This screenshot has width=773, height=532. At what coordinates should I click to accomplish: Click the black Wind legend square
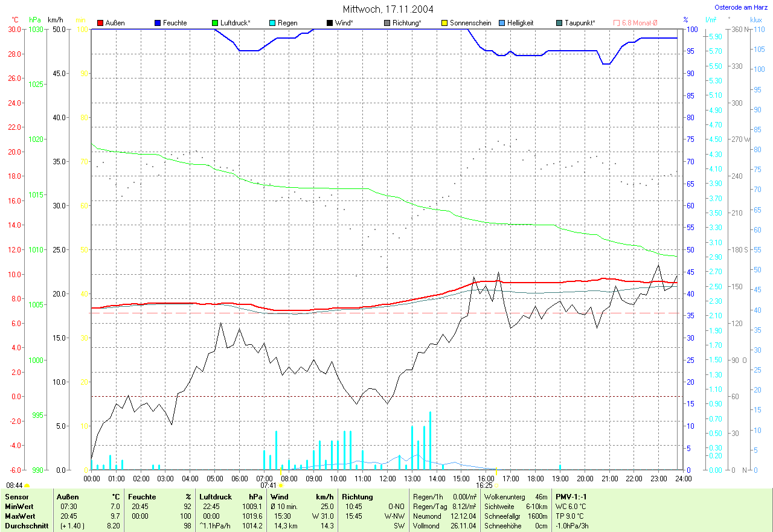click(x=330, y=23)
